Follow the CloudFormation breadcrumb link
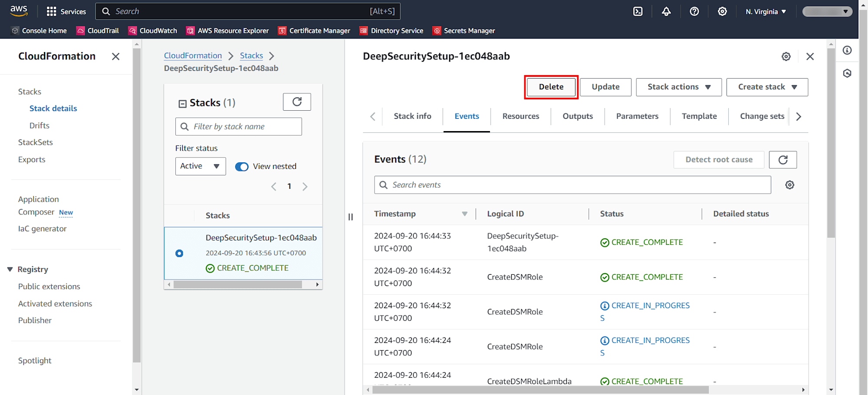Viewport: 868px width, 395px height. tap(193, 56)
